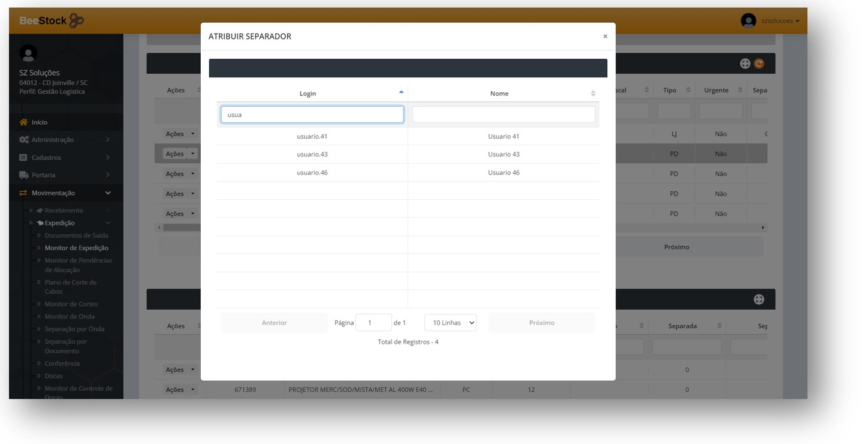
Task: Click the BeeStock honeycomb logo
Action: [x=76, y=21]
